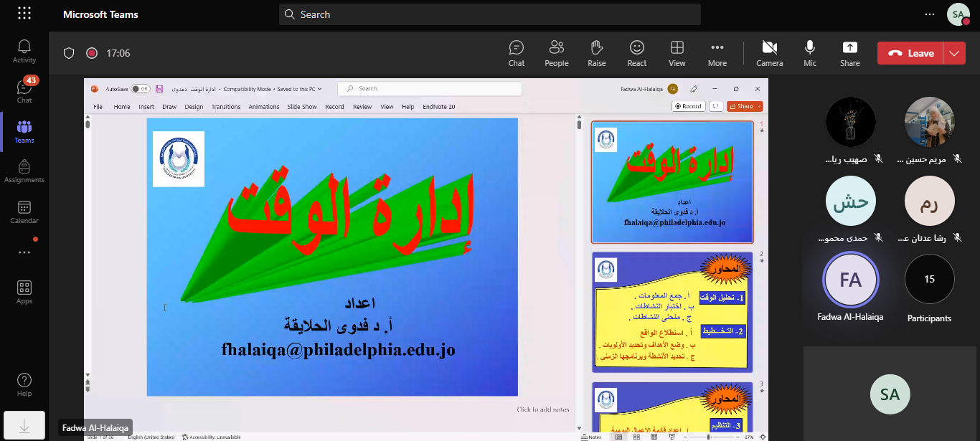Open Chat in the Teams left sidebar

[24, 91]
